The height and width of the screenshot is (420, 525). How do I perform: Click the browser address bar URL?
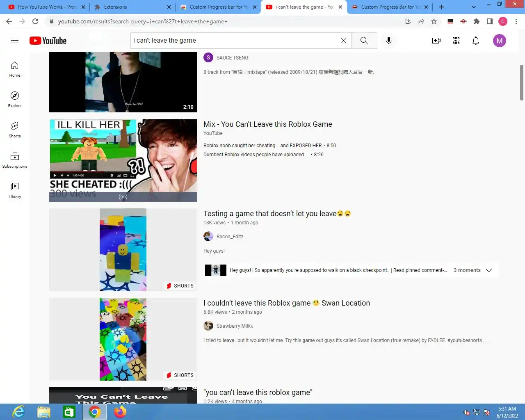point(143,21)
